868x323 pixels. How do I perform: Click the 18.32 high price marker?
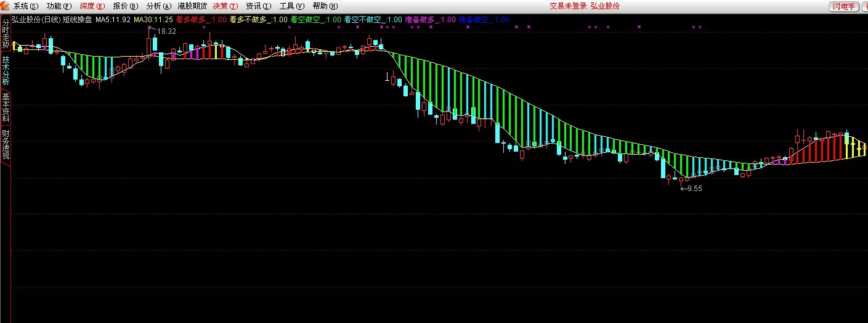(167, 31)
